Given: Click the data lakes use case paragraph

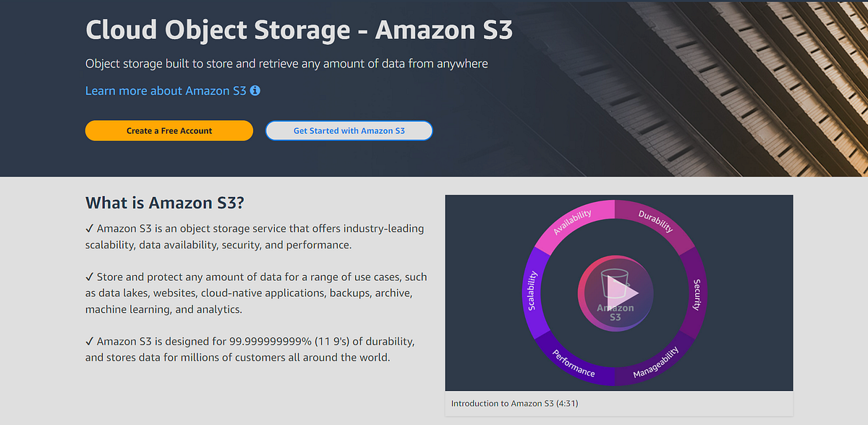Looking at the screenshot, I should 256,293.
